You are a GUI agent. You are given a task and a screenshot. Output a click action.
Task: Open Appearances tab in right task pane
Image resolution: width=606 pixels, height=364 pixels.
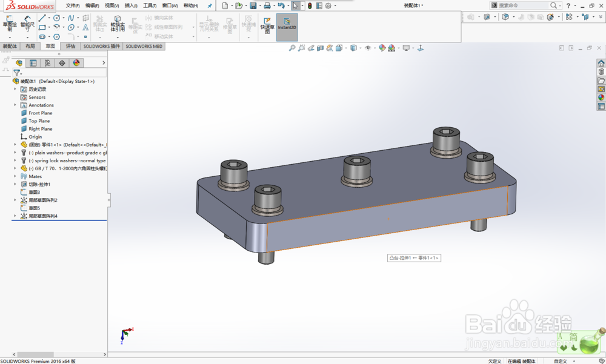pos(601,98)
